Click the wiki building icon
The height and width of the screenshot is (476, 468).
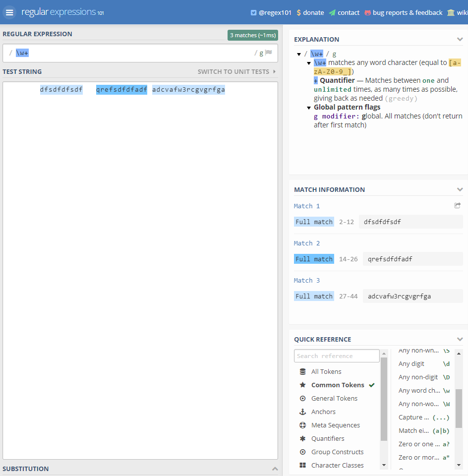pyautogui.click(x=451, y=13)
